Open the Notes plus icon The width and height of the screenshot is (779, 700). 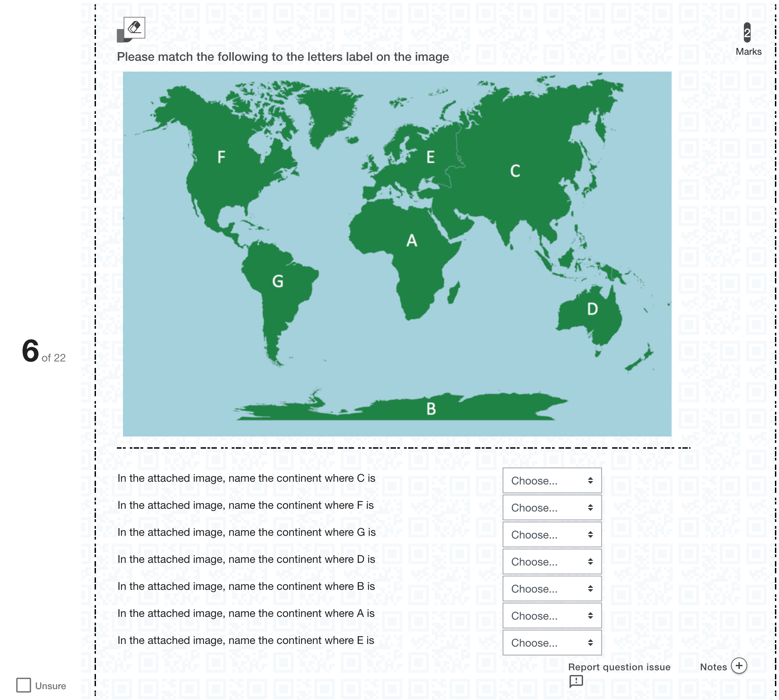pos(738,666)
